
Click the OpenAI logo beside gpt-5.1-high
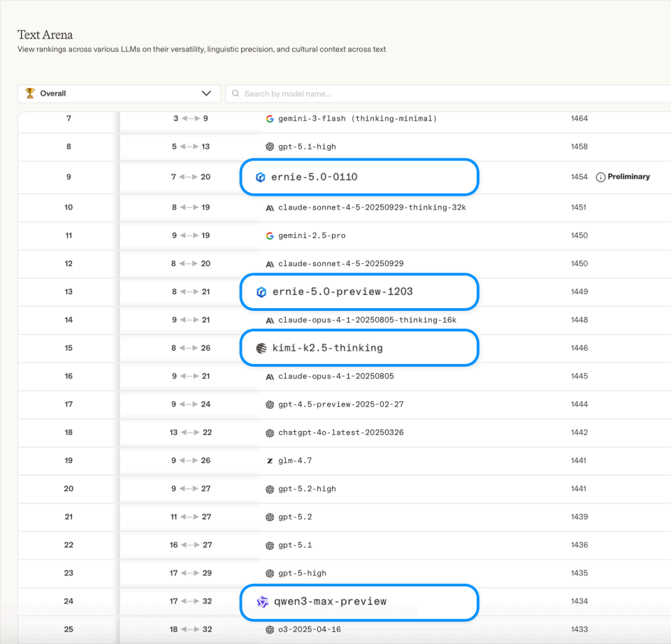point(270,147)
